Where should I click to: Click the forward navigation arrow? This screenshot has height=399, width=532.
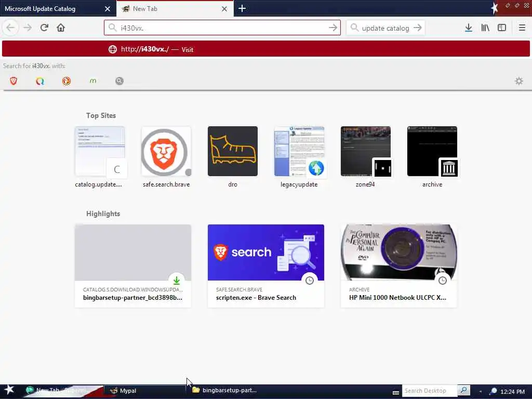(28, 28)
